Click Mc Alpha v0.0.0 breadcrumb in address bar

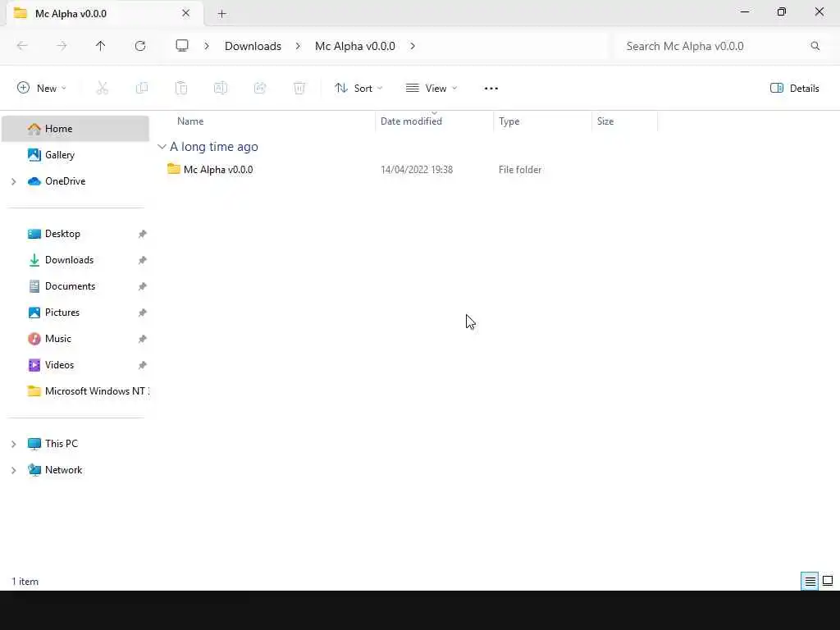coord(355,46)
